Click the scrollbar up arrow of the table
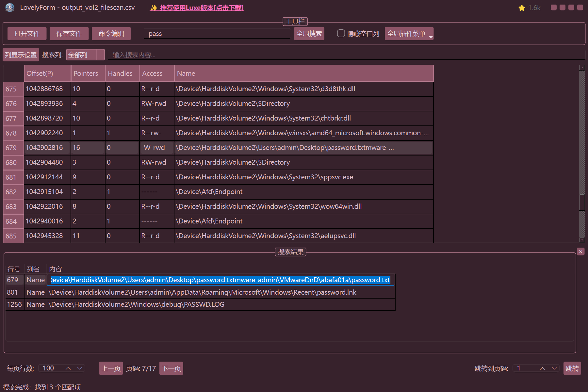The image size is (588, 392). point(582,68)
